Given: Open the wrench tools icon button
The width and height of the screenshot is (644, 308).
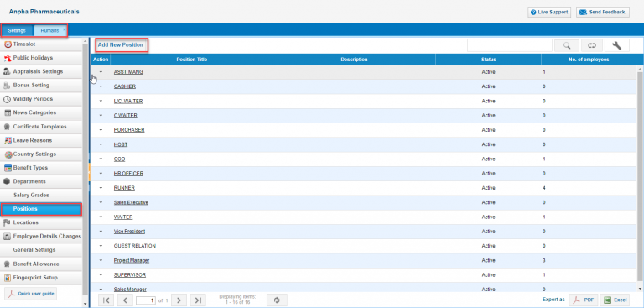Looking at the screenshot, I should pos(617,45).
